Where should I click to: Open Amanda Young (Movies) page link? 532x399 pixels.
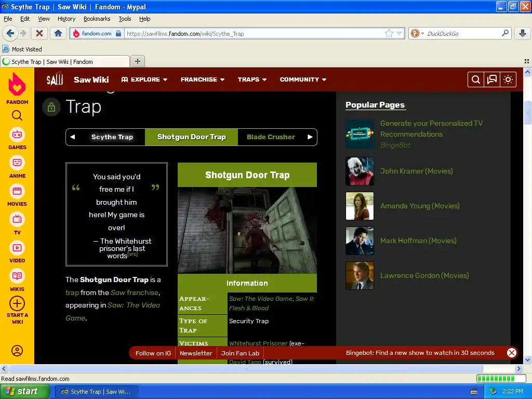click(x=420, y=206)
